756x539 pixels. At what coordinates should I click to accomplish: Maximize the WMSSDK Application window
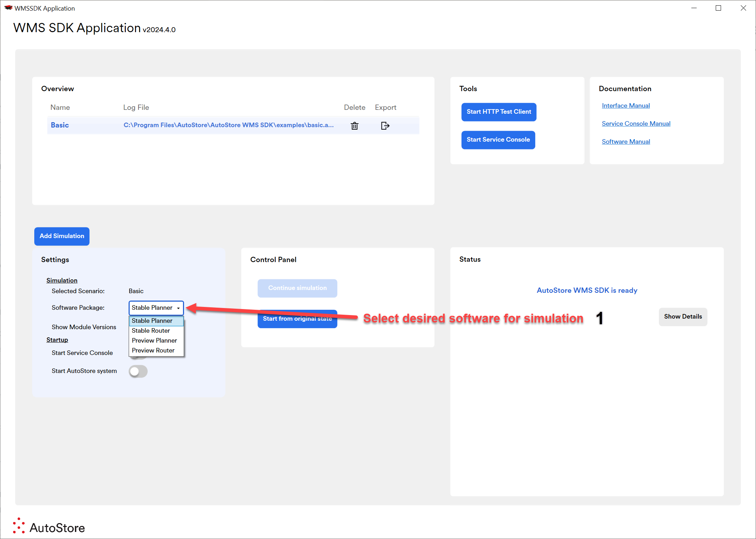tap(718, 8)
